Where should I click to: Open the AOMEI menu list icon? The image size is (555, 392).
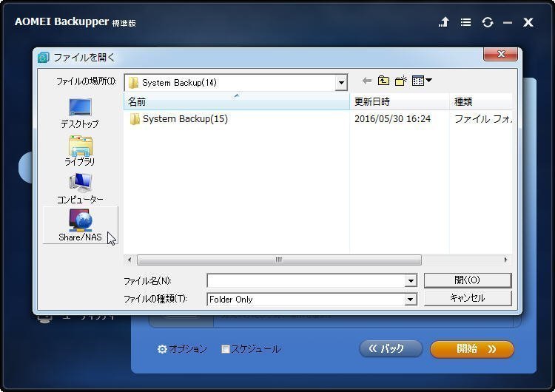click(465, 22)
